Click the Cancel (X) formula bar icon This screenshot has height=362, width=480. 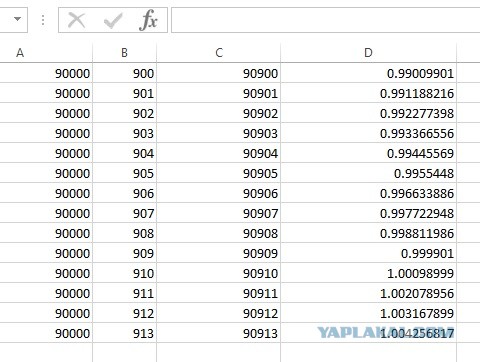pyautogui.click(x=77, y=20)
